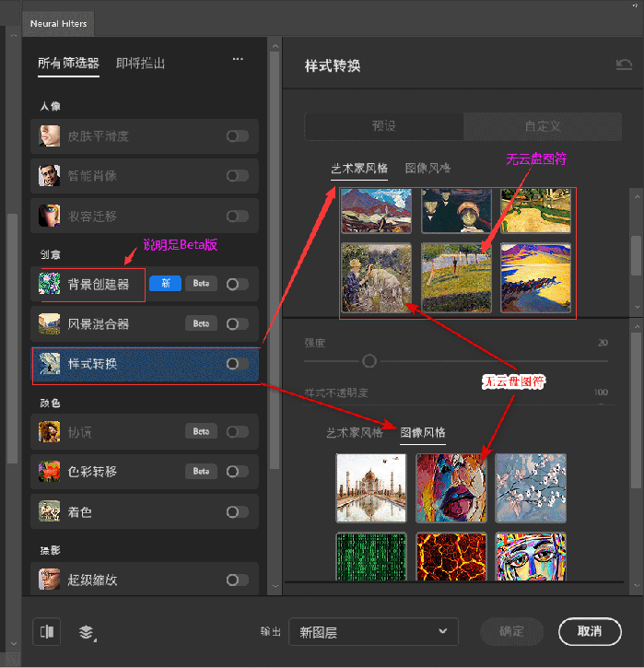
Task: Select the 预设 tab
Action: [x=384, y=126]
